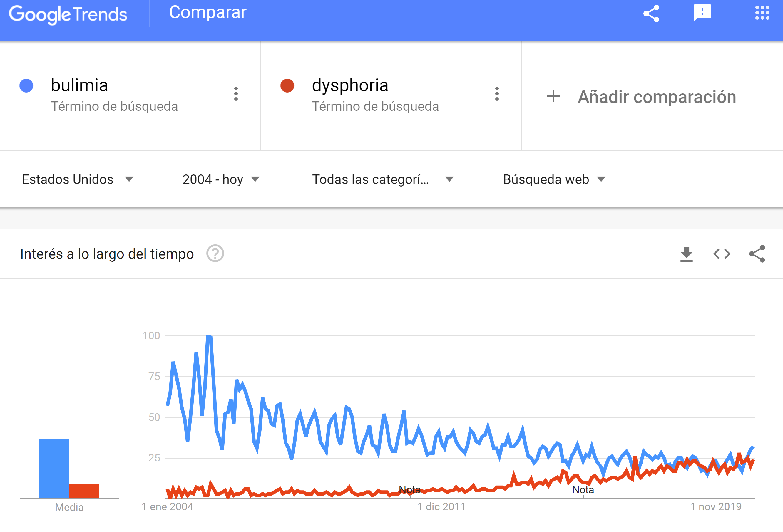Edit the dysphoria search term

(x=350, y=85)
